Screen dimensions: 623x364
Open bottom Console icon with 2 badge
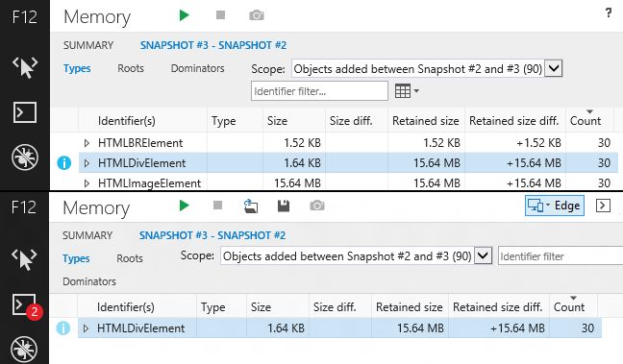pos(25,306)
